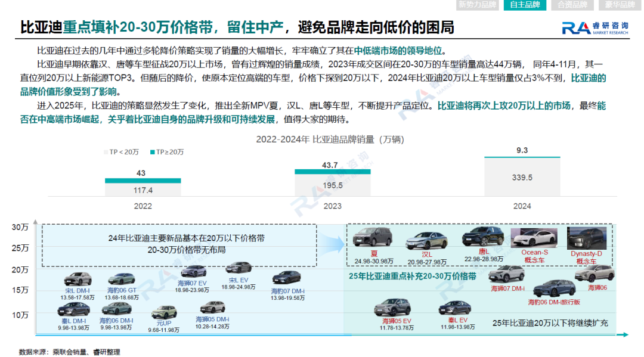Click the 海狮05 DM-i car image
The width and height of the screenshot is (644, 357).
213,308
